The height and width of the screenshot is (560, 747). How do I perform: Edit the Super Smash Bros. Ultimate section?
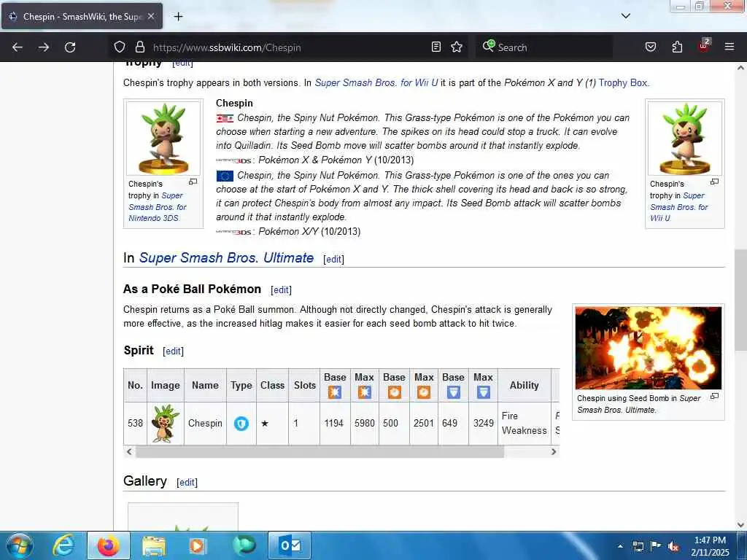(x=333, y=259)
